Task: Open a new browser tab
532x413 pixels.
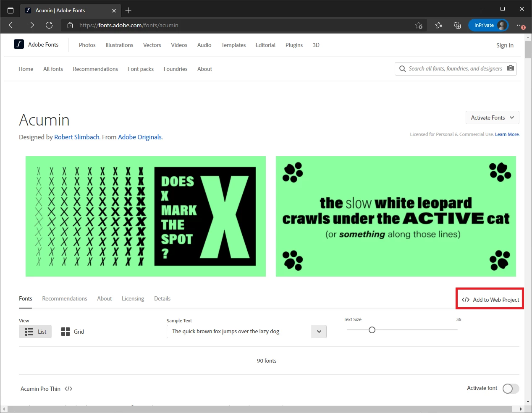Action: click(128, 10)
